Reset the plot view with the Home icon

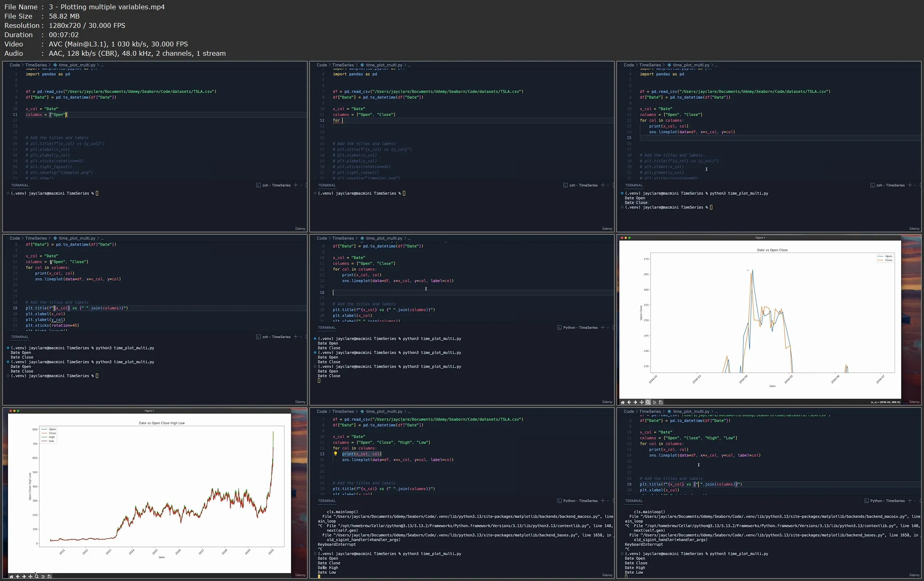pos(622,402)
